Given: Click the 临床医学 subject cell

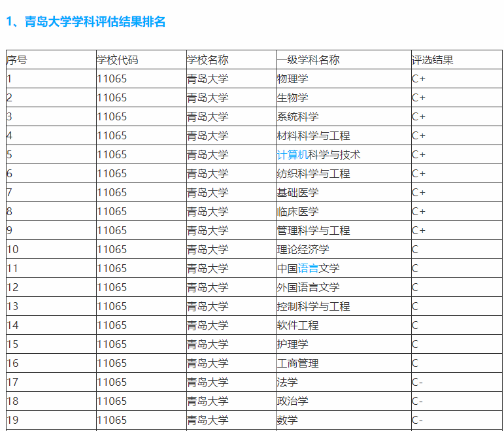Looking at the screenshot, I should 344,212.
